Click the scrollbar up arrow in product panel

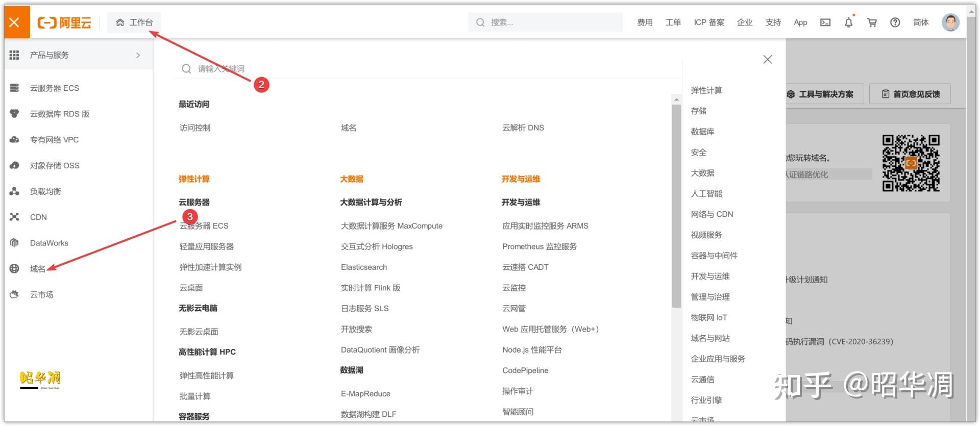[676, 99]
